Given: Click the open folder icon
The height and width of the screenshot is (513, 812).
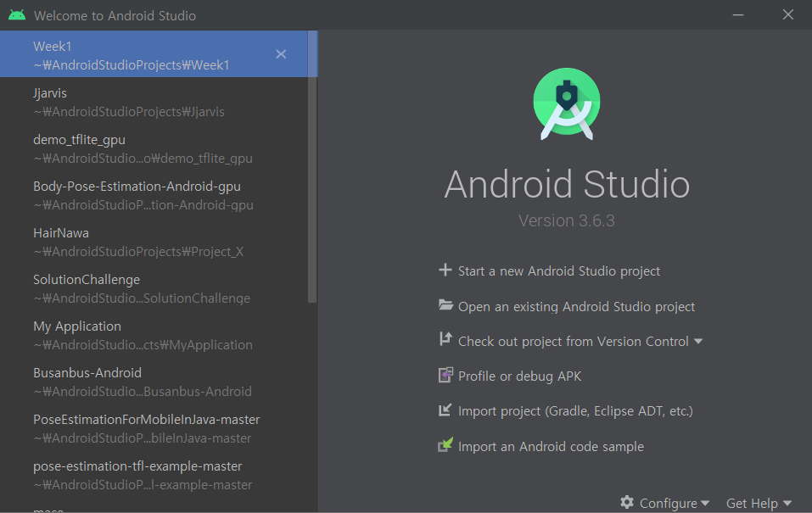Looking at the screenshot, I should [445, 305].
